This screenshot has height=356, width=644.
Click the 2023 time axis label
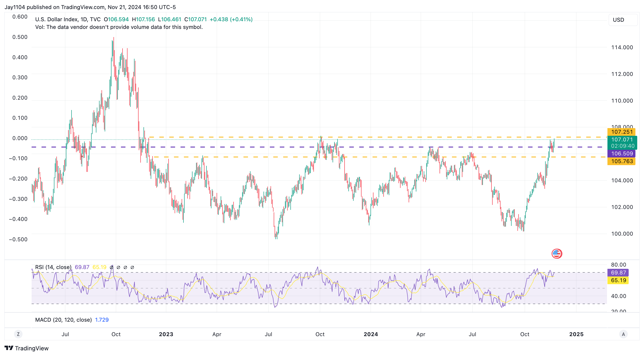pos(166,334)
